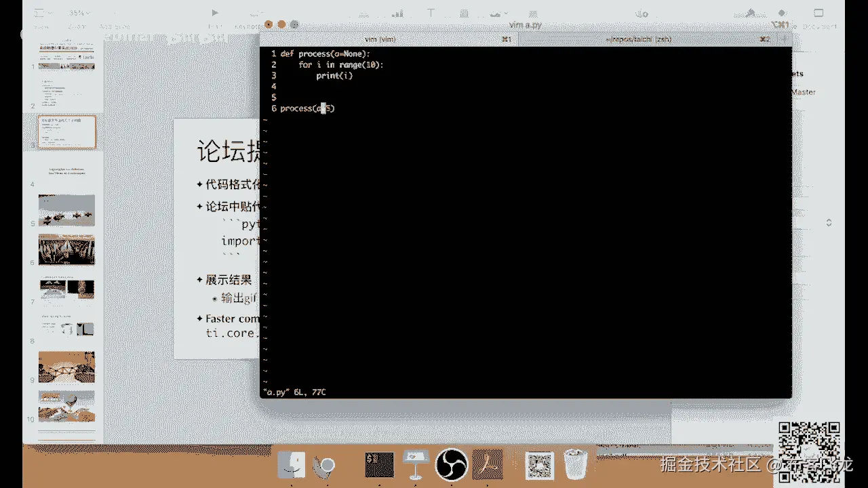Click the Keynote Text toolbar icon
868x488 pixels.
coord(431,13)
